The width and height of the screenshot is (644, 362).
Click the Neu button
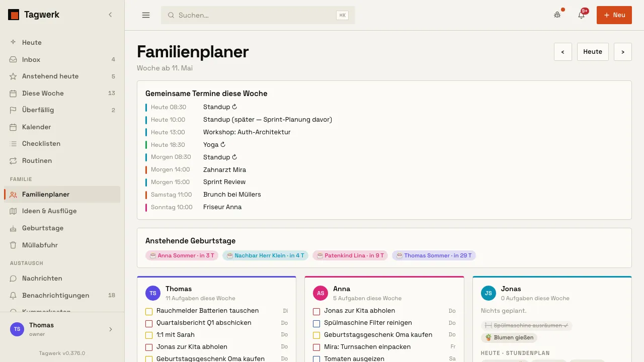614,15
